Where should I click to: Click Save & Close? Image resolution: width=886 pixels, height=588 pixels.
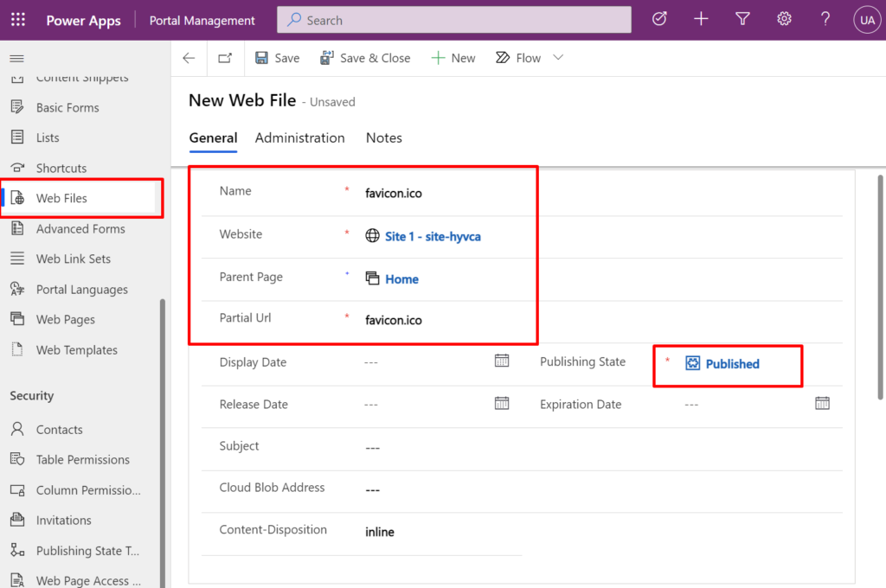[365, 58]
